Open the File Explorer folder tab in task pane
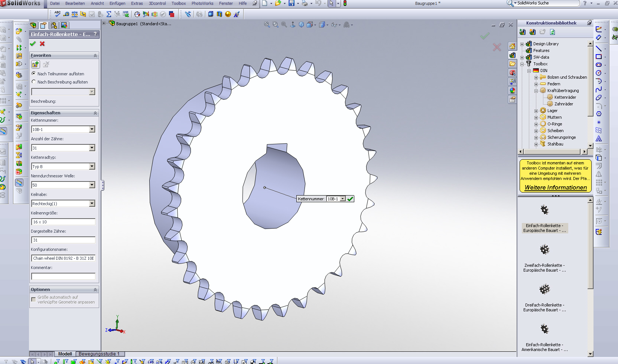The height and width of the screenshot is (364, 618). [513, 64]
